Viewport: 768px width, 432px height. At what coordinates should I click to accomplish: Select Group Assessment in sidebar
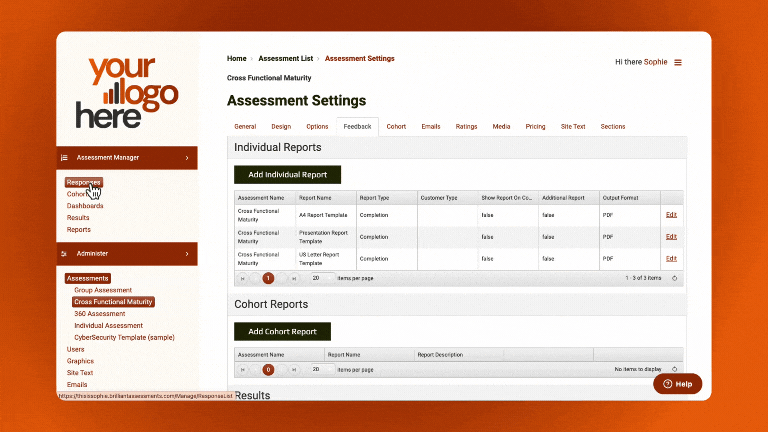[x=103, y=290]
